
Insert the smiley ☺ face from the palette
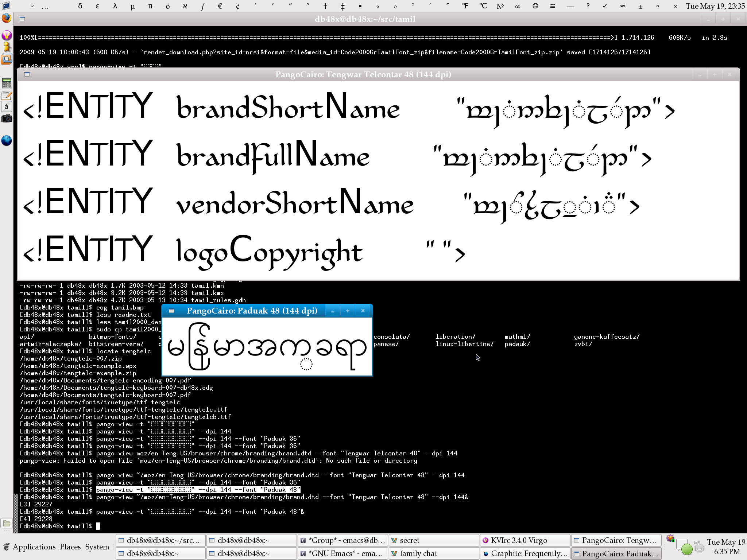click(x=535, y=6)
